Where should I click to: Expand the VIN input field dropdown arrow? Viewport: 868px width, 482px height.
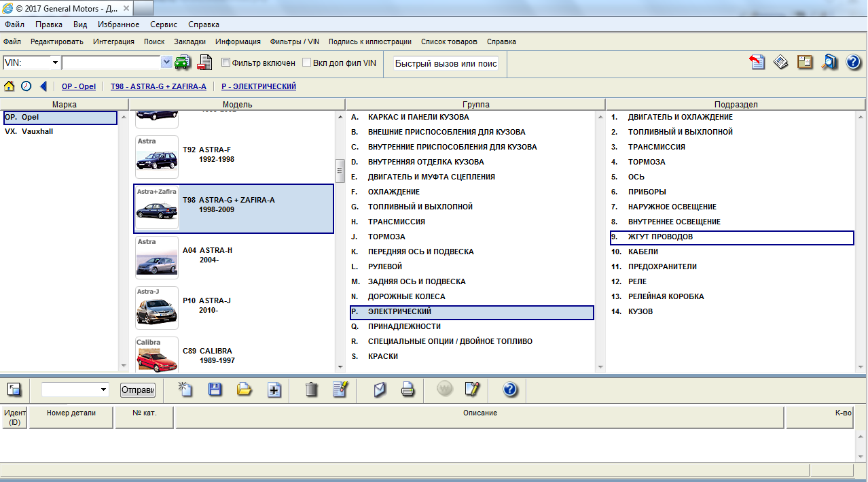[x=166, y=63]
